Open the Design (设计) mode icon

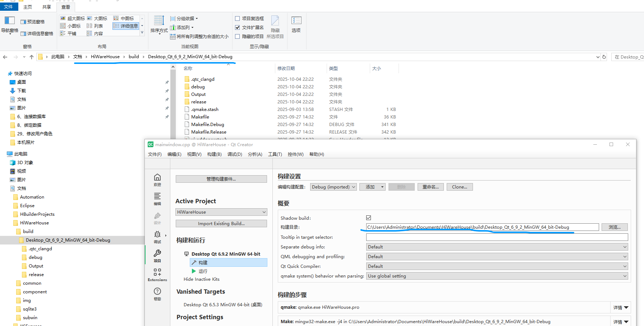click(x=157, y=218)
